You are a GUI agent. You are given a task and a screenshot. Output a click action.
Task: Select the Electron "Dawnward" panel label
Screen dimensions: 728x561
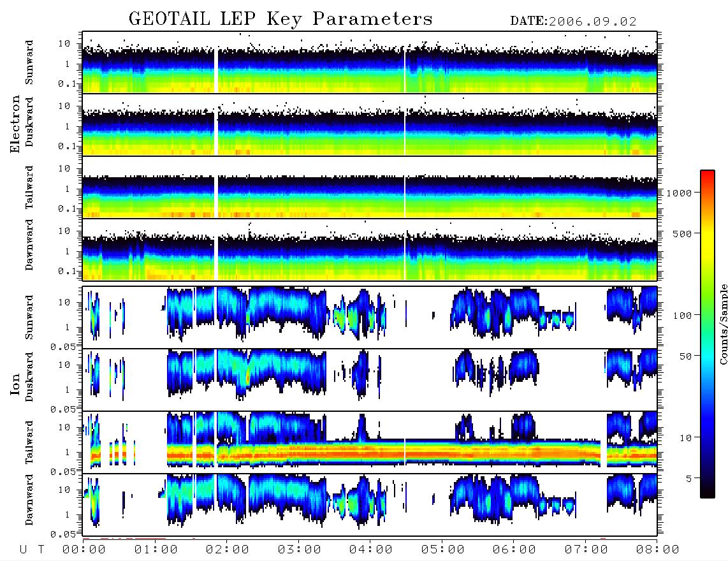click(x=29, y=245)
